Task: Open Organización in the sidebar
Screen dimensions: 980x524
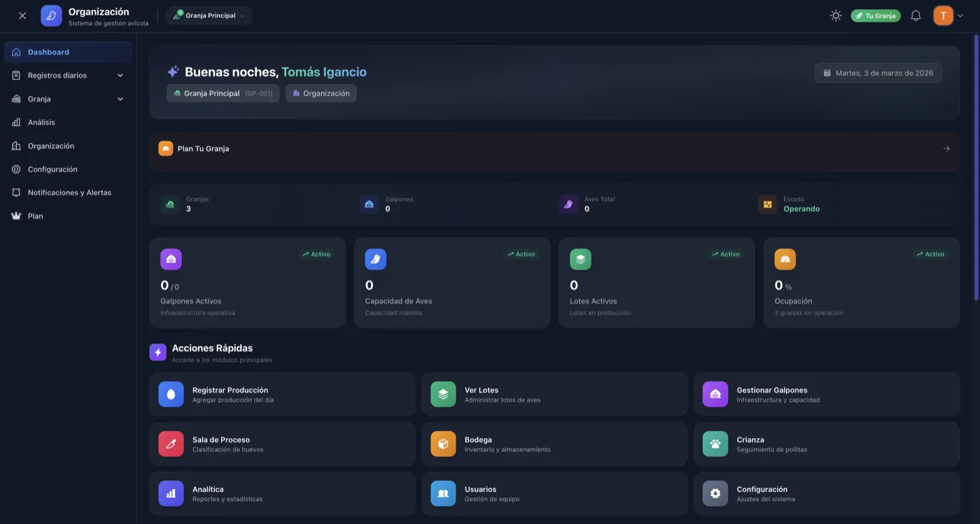Action: pyautogui.click(x=68, y=146)
